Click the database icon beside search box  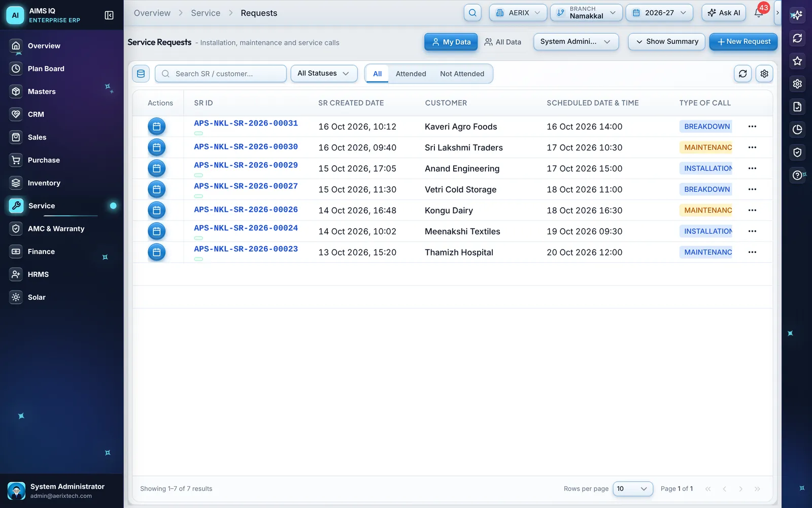pos(141,74)
